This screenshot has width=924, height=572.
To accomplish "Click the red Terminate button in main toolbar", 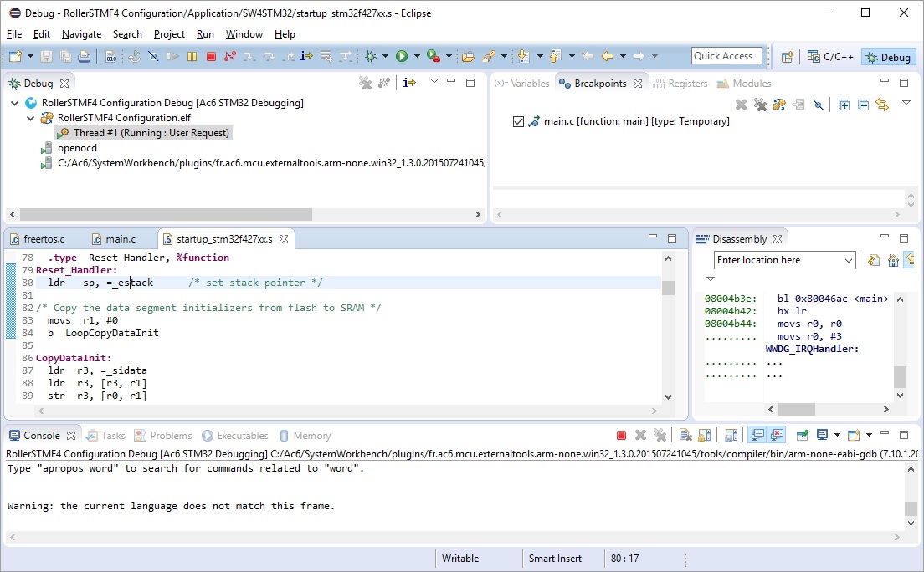I will coord(211,56).
